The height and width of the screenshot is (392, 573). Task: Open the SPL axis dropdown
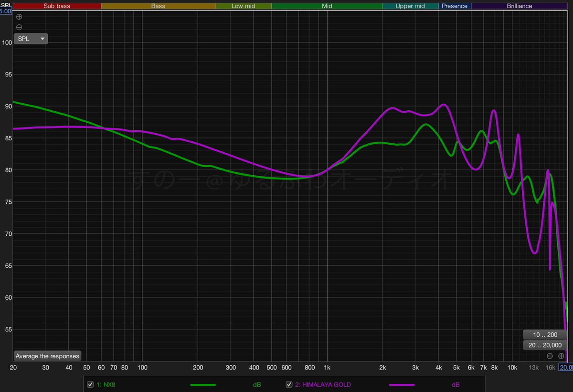tap(31, 39)
